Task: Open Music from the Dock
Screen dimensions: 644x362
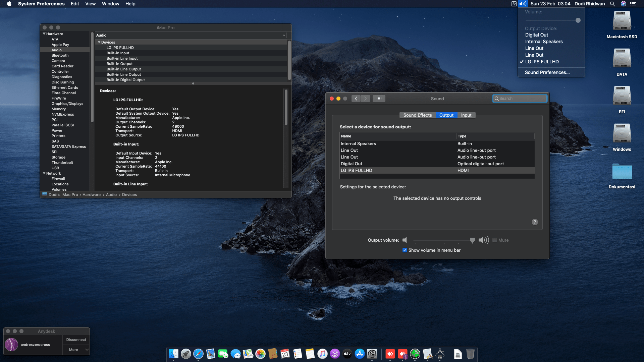Action: click(x=322, y=354)
